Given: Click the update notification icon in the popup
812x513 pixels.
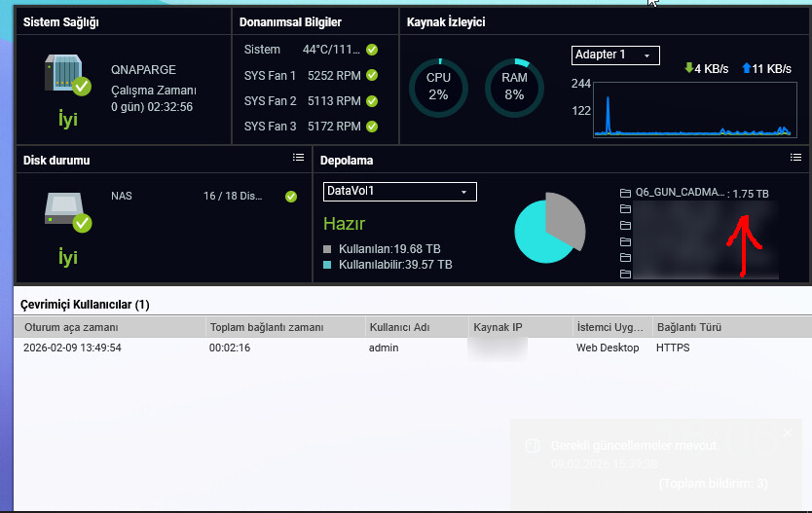Looking at the screenshot, I should (x=532, y=446).
